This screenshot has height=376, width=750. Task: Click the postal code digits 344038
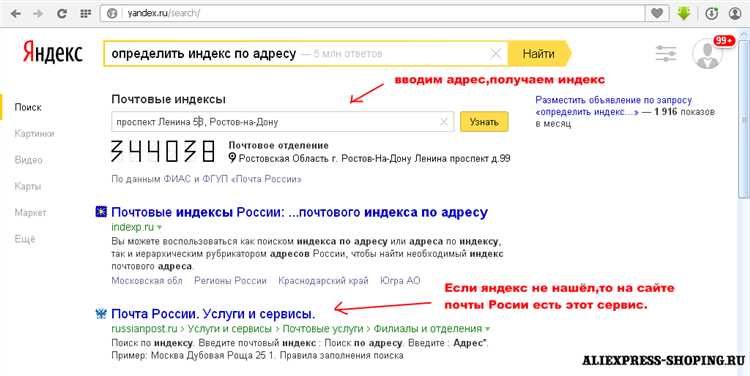coord(163,151)
